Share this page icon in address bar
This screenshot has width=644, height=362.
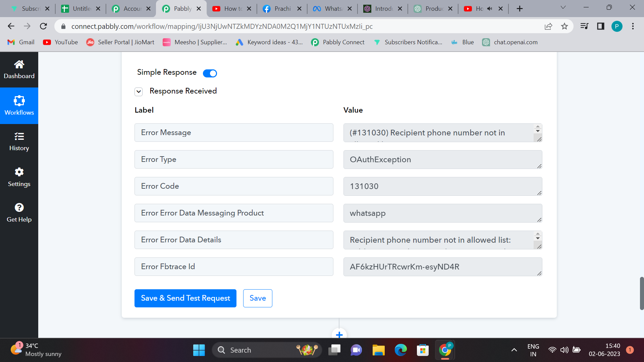pyautogui.click(x=548, y=26)
